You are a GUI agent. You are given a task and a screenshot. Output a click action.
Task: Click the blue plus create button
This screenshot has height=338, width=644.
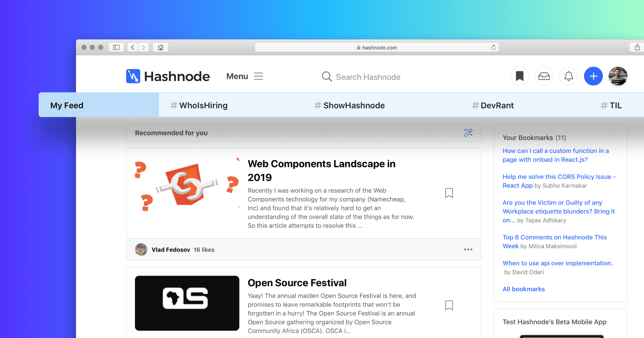tap(593, 76)
